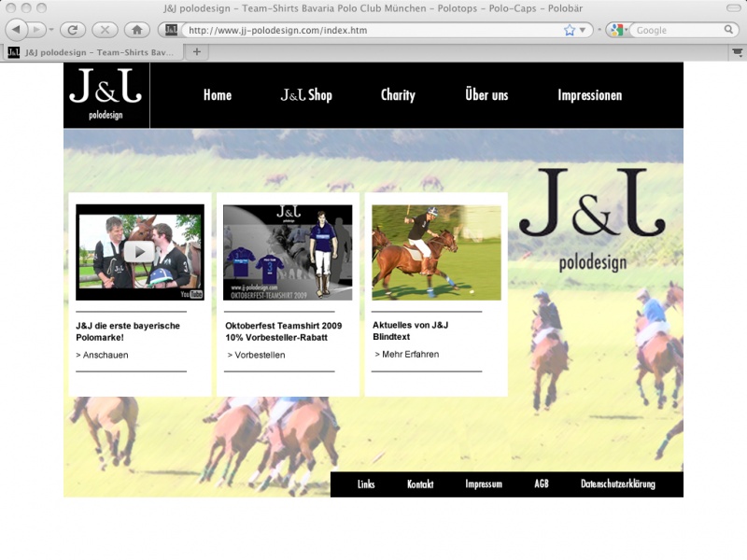Click the Stop loading X button
Image resolution: width=747 pixels, height=560 pixels.
105,30
